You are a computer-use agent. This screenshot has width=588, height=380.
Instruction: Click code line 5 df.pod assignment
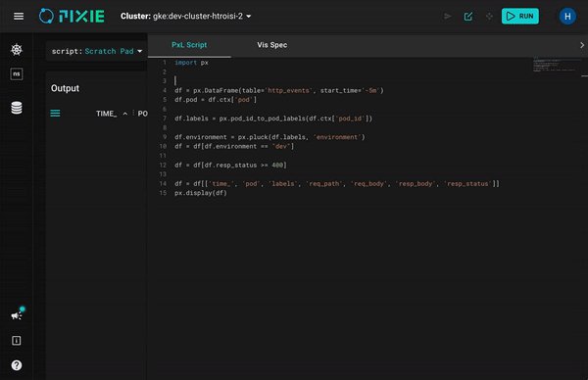pyautogui.click(x=216, y=100)
